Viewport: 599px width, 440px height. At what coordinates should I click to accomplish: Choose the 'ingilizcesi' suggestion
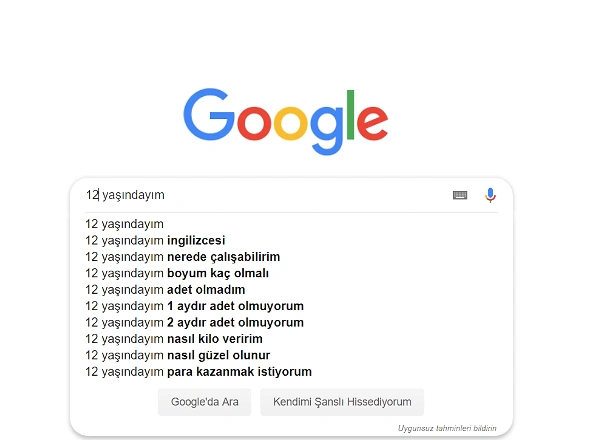pos(155,241)
